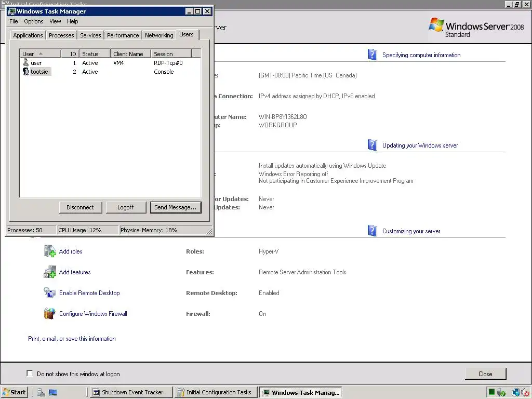Viewport: 532px width, 399px height.
Task: Switch to the Networking tab
Action: (159, 35)
